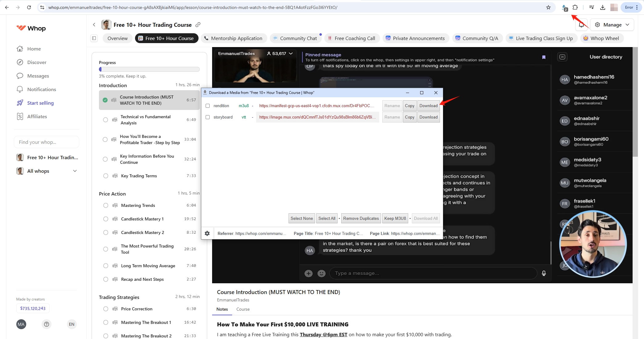Open notification bell near Manage

pyautogui.click(x=581, y=25)
